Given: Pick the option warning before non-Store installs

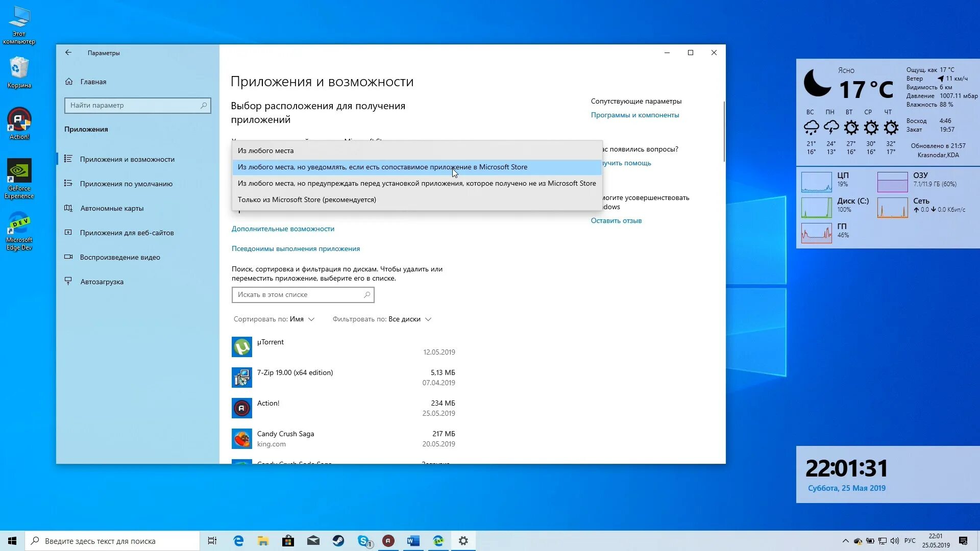Looking at the screenshot, I should click(x=416, y=183).
